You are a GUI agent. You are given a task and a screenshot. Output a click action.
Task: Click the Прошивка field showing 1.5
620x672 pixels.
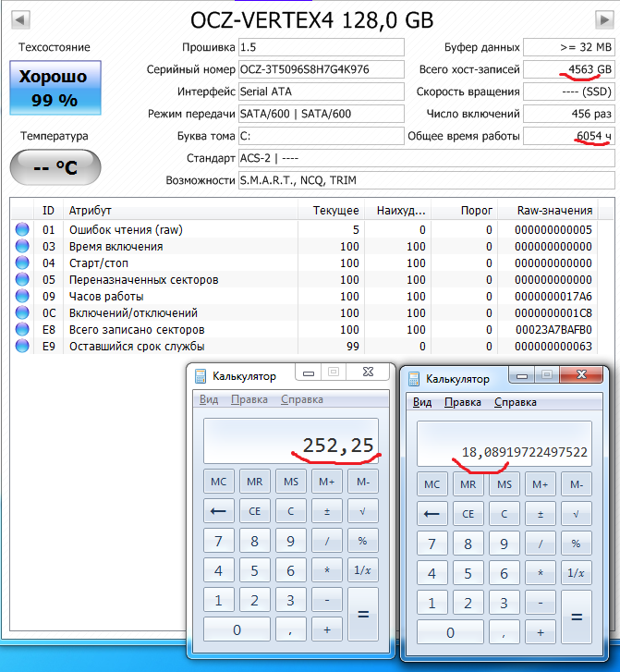point(322,47)
